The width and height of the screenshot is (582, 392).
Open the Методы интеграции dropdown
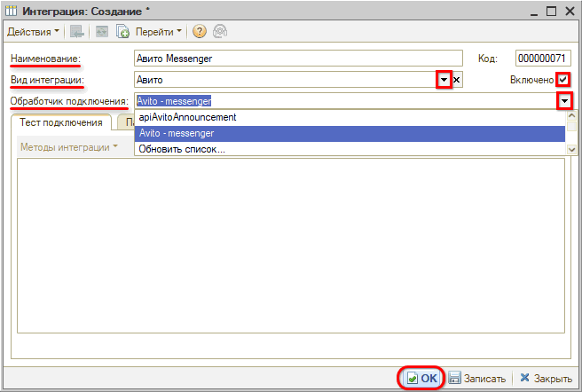point(69,146)
